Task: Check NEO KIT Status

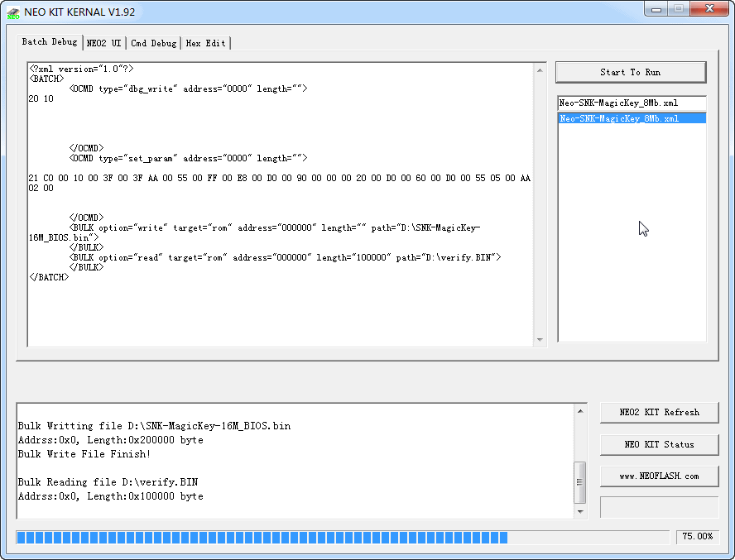Action: click(659, 444)
